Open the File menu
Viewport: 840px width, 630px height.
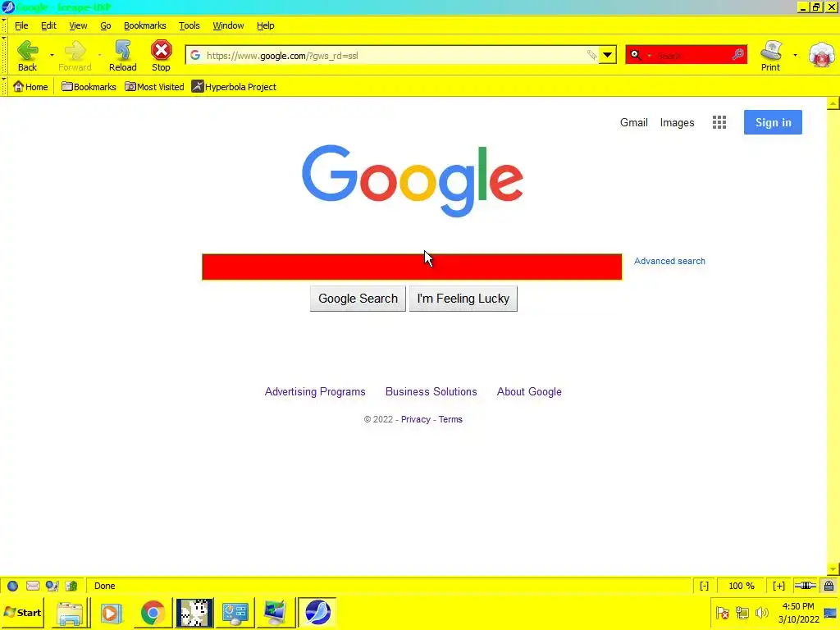pyautogui.click(x=21, y=25)
